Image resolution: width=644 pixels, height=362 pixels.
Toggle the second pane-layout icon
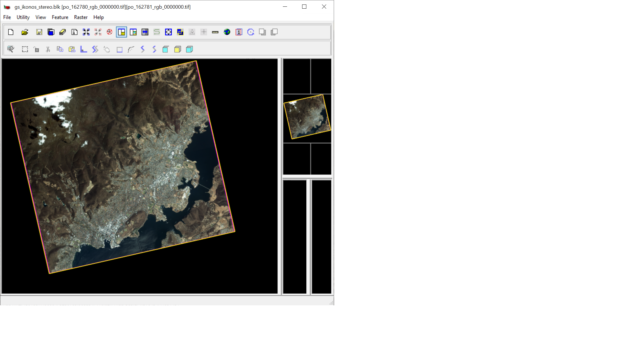pos(133,32)
